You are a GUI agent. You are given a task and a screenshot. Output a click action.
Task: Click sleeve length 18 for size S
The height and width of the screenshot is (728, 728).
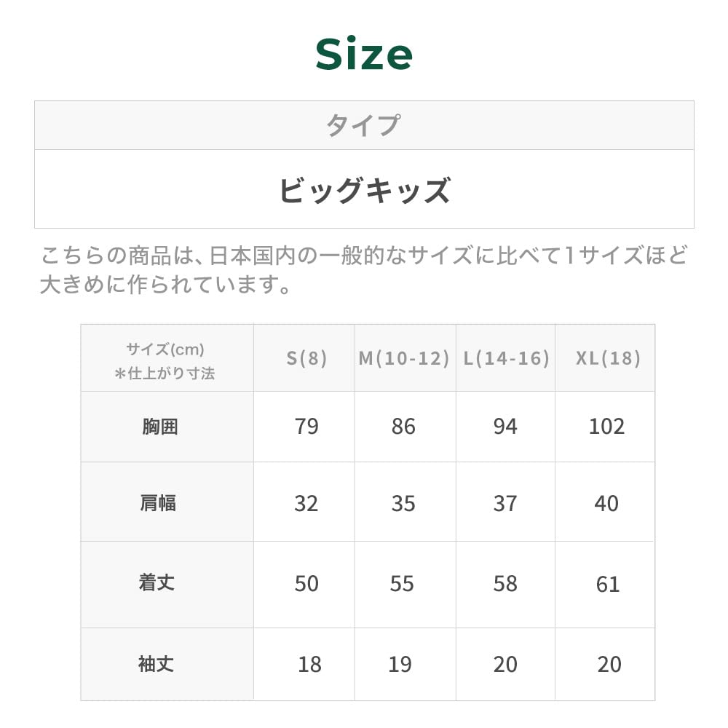click(309, 664)
